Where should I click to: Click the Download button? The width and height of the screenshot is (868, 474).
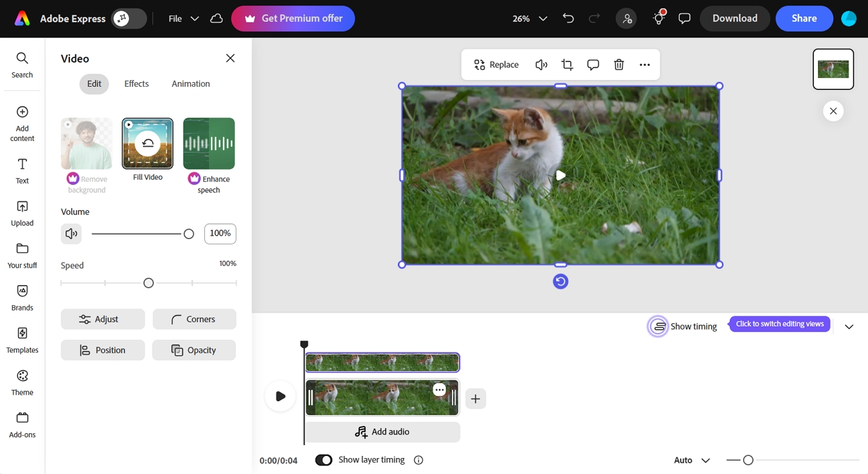(x=734, y=19)
